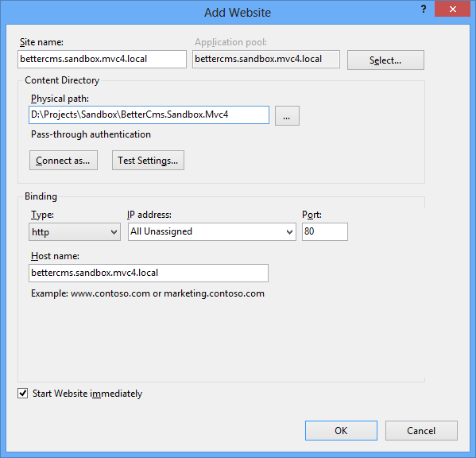Image resolution: width=476 pixels, height=458 pixels.
Task: Click the Physical path label
Action: 60,99
